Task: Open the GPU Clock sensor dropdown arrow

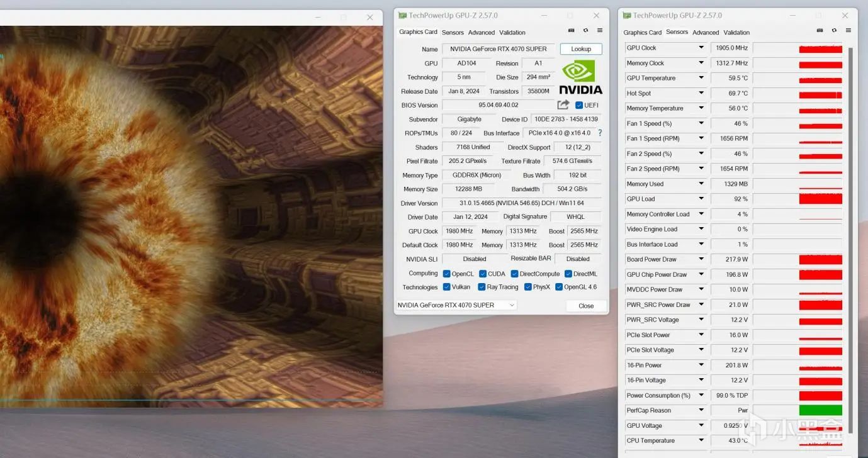Action: point(701,48)
